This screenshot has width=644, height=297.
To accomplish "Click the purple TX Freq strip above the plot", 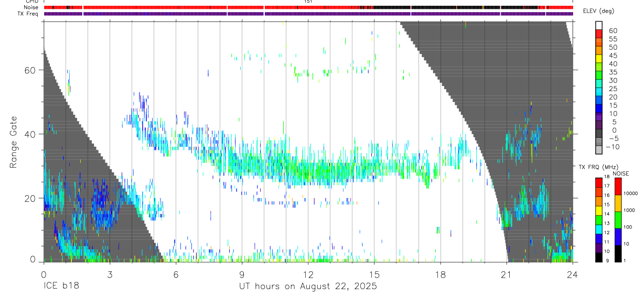I will click(308, 14).
